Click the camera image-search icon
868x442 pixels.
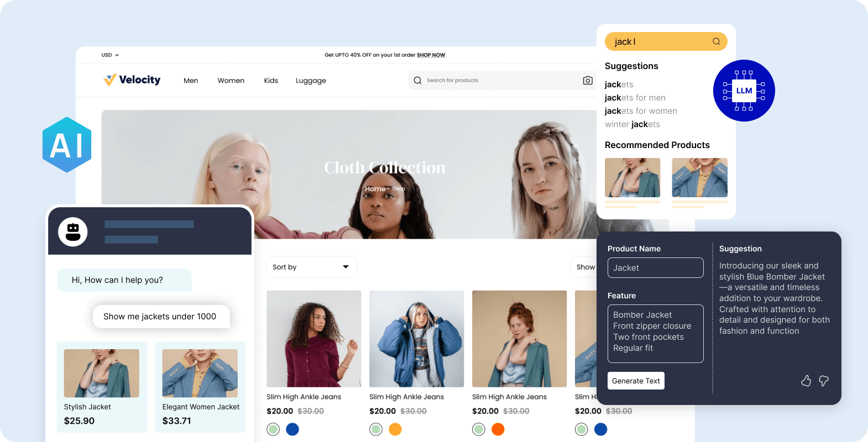pyautogui.click(x=588, y=81)
